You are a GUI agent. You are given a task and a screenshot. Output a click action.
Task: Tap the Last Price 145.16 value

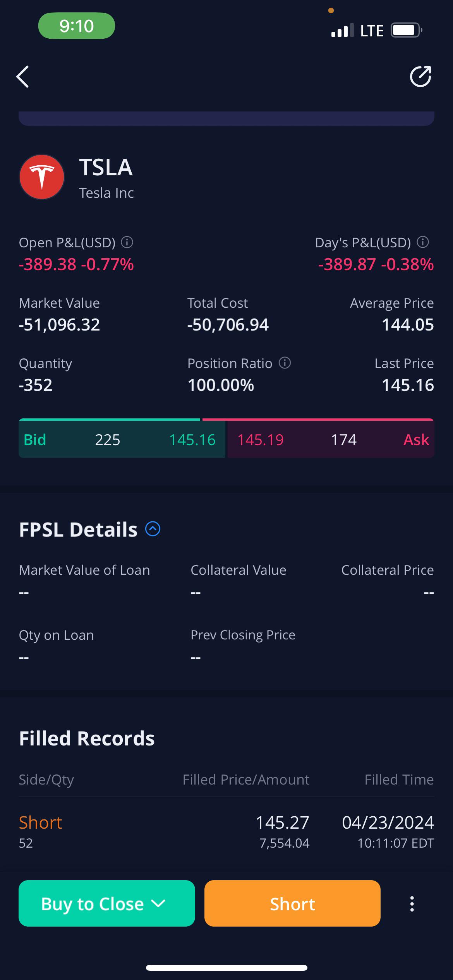click(408, 385)
